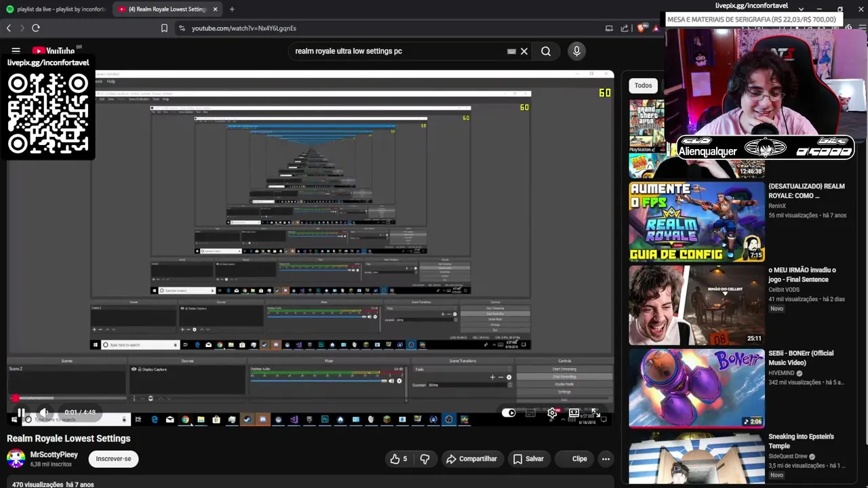Run the search with the magnifier button
The image size is (868, 488).
coord(546,51)
